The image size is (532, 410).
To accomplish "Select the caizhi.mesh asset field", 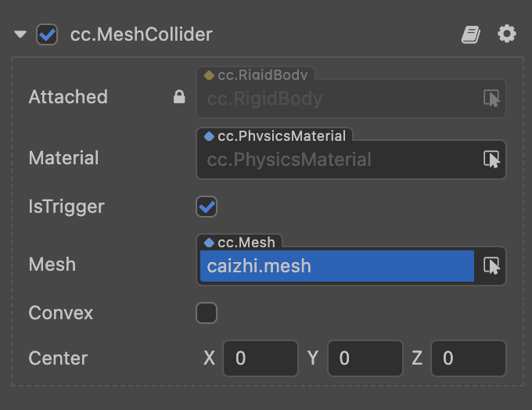I will 336,266.
